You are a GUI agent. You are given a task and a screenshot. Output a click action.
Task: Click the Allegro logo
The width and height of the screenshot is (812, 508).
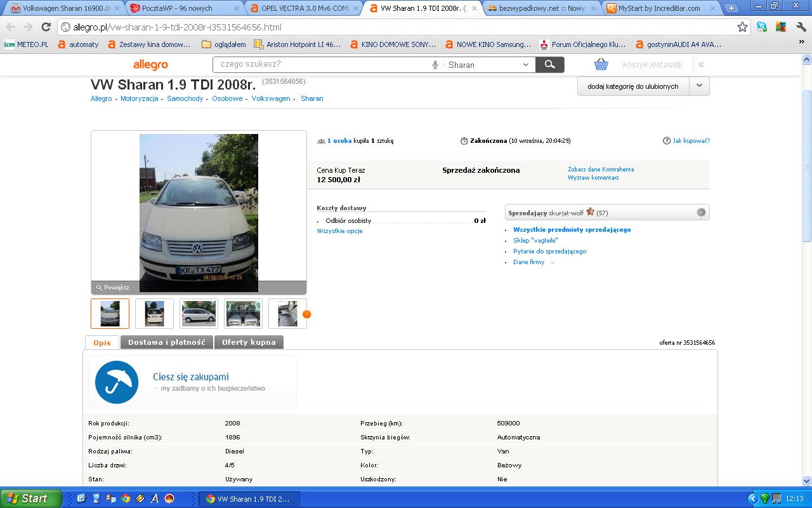point(150,65)
